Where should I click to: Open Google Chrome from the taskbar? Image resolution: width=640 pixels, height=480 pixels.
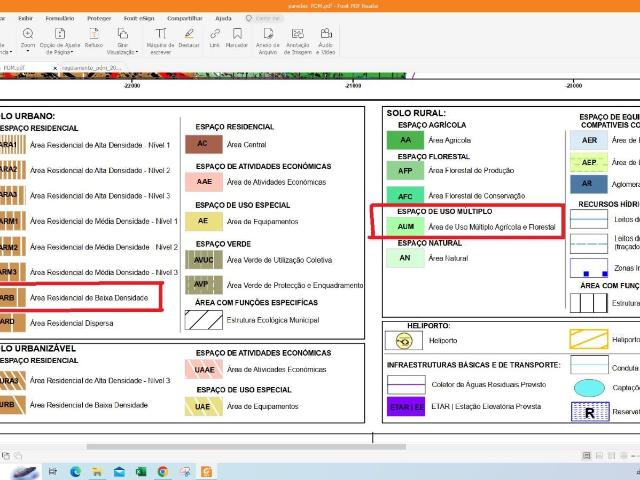point(162,471)
